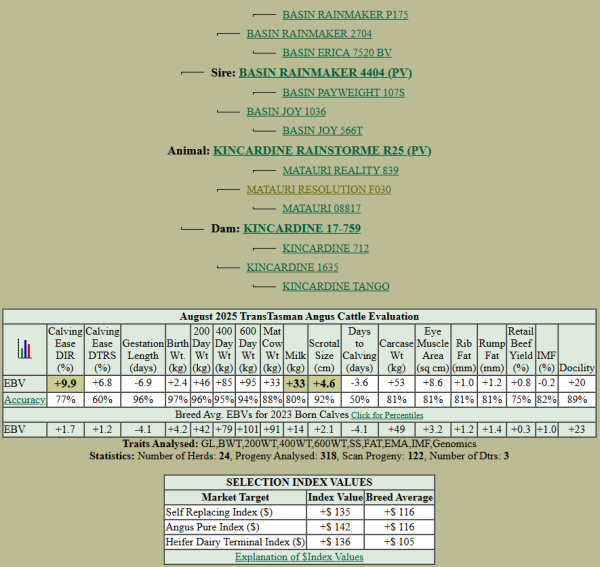Open BASIN RAINMAKER P175 pedigree link
This screenshot has height=567, width=600.
point(345,15)
